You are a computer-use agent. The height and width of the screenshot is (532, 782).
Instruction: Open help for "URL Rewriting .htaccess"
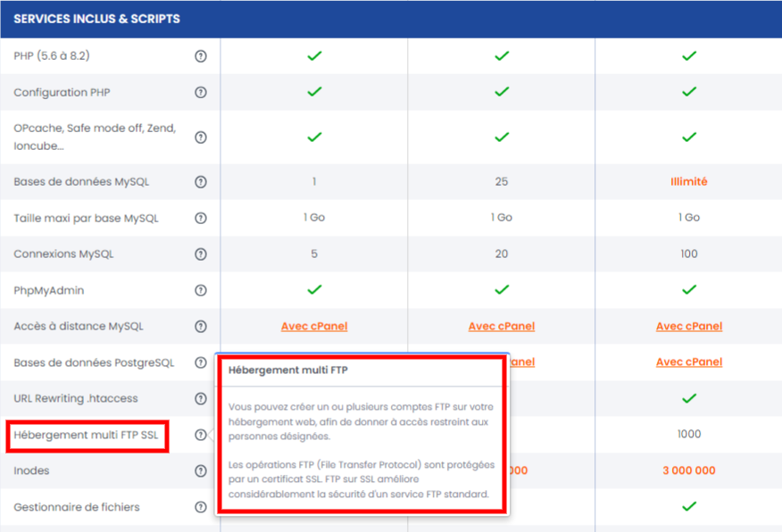(200, 398)
